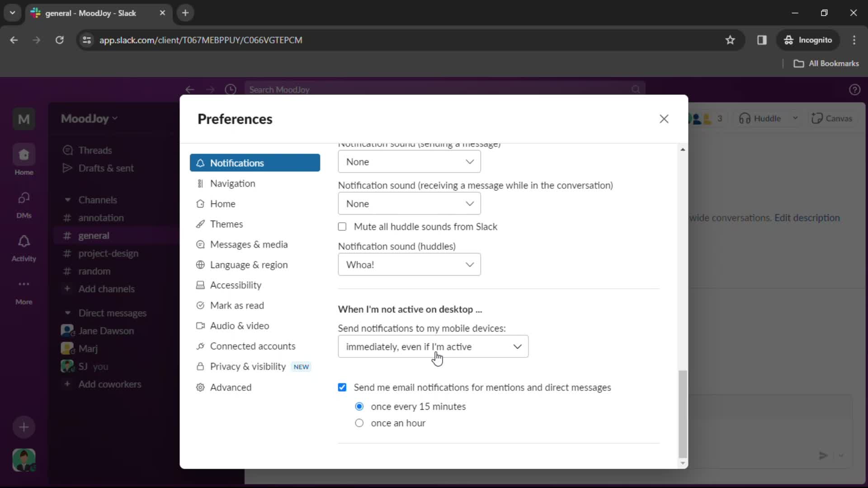The height and width of the screenshot is (488, 868).
Task: Select once every 15 minutes radio button
Action: coord(359,406)
